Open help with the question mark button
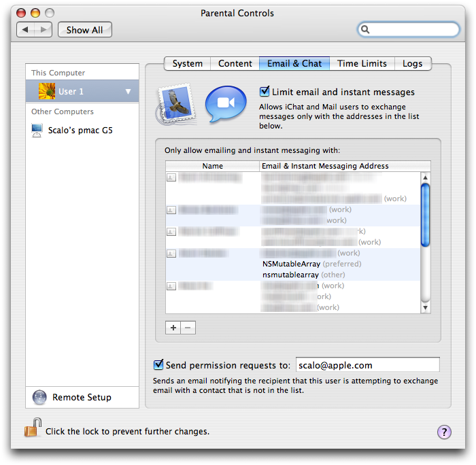 [x=444, y=432]
